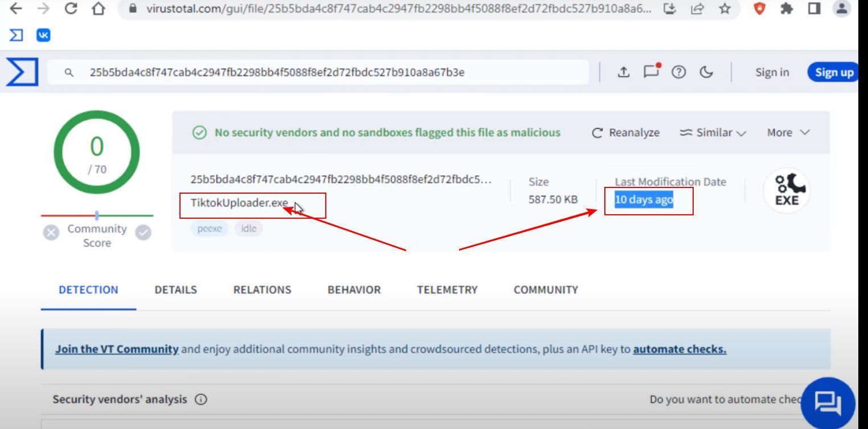Click the TiktokUploader.exe file name

pos(239,203)
